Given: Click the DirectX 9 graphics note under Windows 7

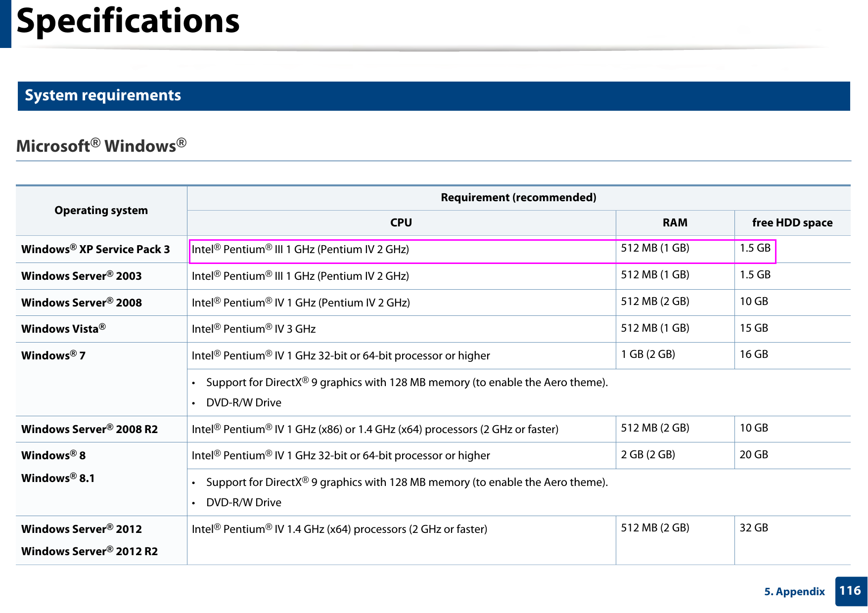Looking at the screenshot, I should [x=407, y=382].
